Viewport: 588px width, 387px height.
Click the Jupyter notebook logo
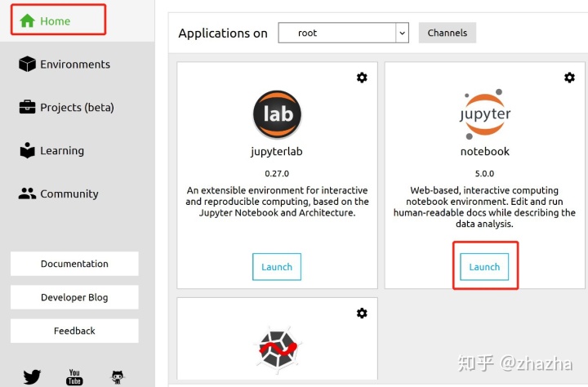click(484, 114)
